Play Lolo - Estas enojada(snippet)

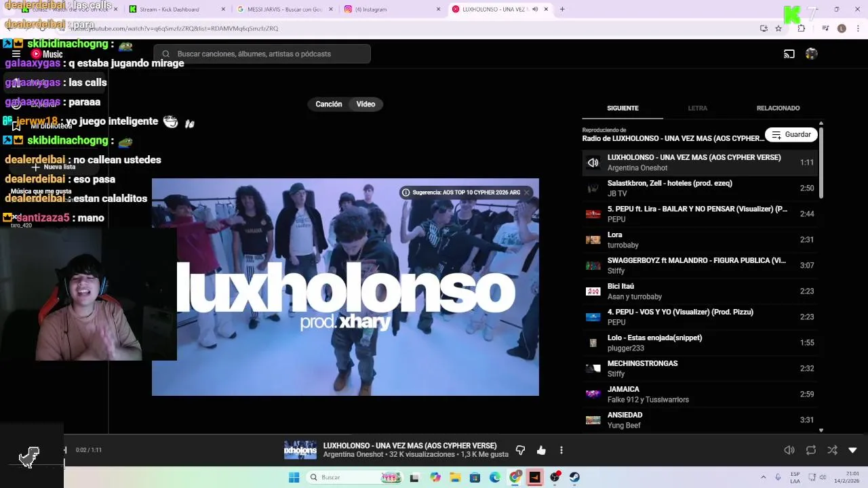(x=700, y=343)
